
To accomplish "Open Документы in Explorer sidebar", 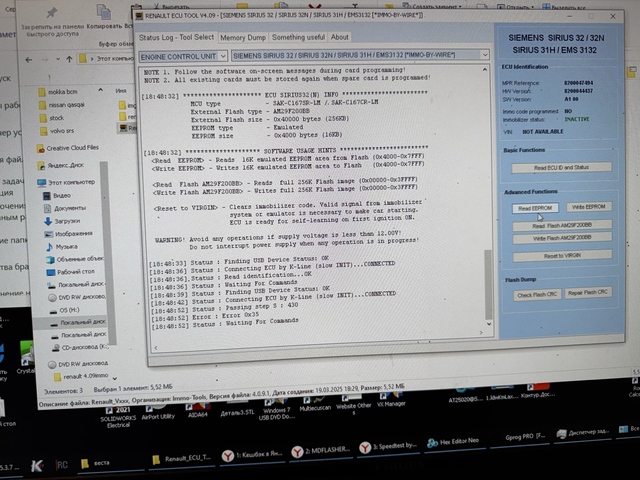I will pyautogui.click(x=65, y=208).
